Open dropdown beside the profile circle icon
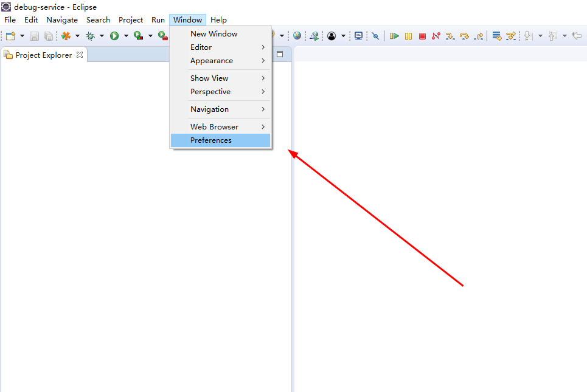587x392 pixels. [343, 36]
